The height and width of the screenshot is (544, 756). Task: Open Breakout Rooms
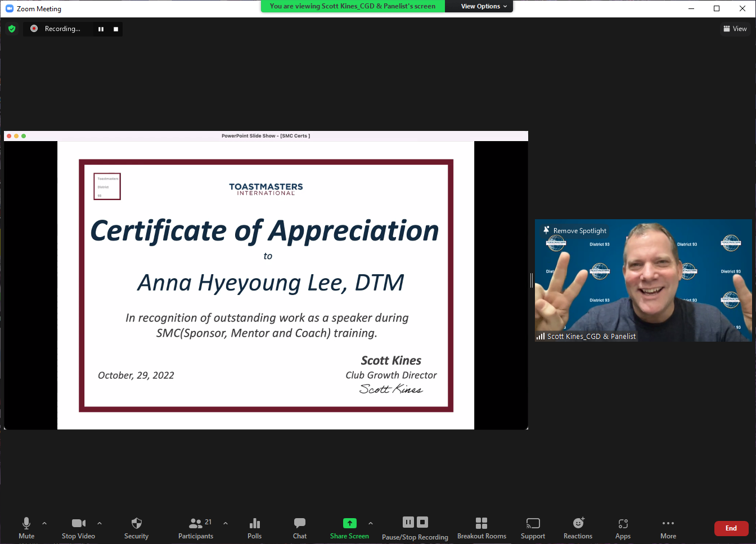(481, 528)
